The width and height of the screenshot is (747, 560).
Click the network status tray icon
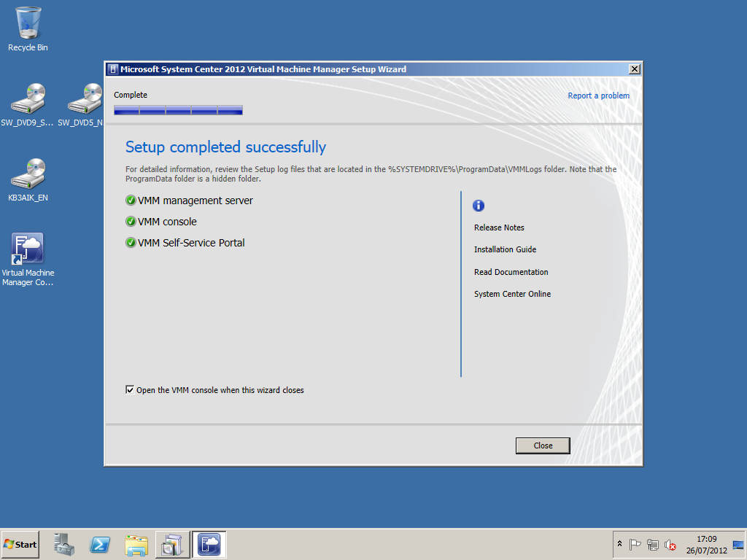pyautogui.click(x=653, y=544)
